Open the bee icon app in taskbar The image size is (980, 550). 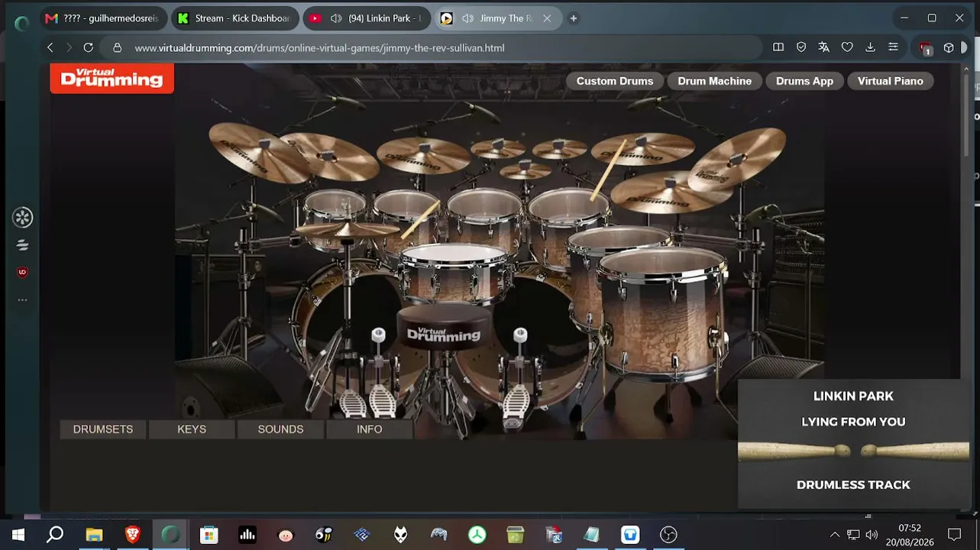[x=324, y=535]
